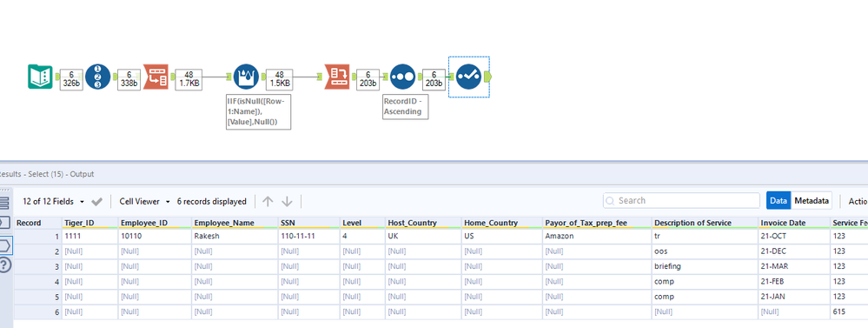The width and height of the screenshot is (868, 328).
Task: Switch to the Metadata view
Action: tap(812, 201)
